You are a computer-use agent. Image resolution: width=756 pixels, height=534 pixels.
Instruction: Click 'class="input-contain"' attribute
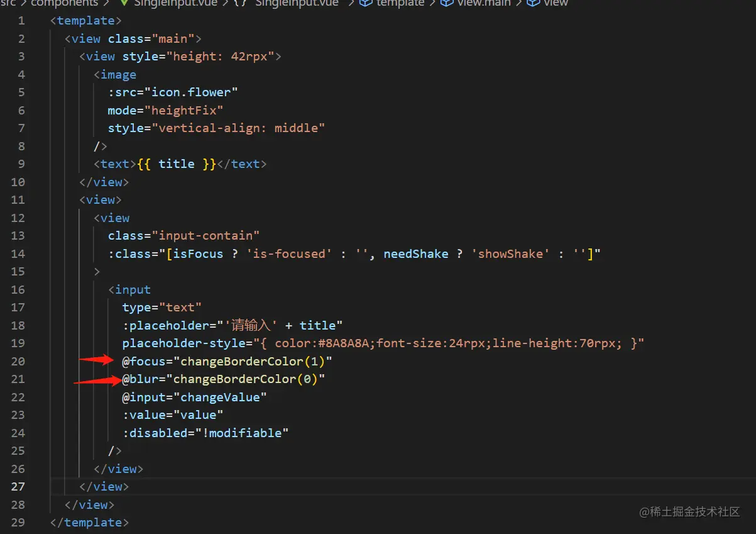pyautogui.click(x=184, y=236)
